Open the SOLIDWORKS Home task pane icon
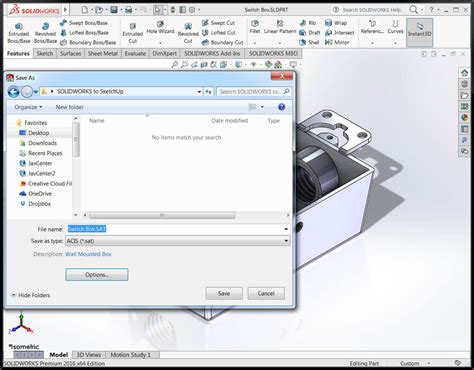This screenshot has width=474, height=370. [464, 73]
